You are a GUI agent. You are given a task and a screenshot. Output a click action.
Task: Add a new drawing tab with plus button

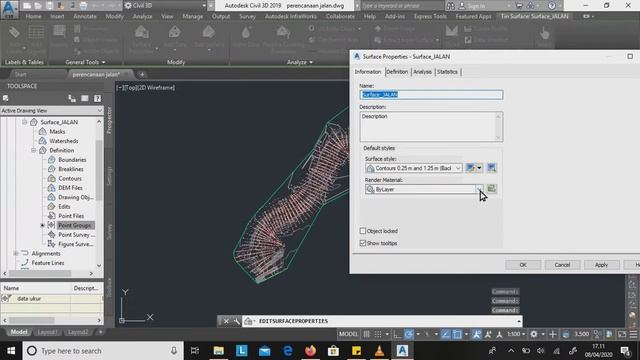[x=142, y=74]
